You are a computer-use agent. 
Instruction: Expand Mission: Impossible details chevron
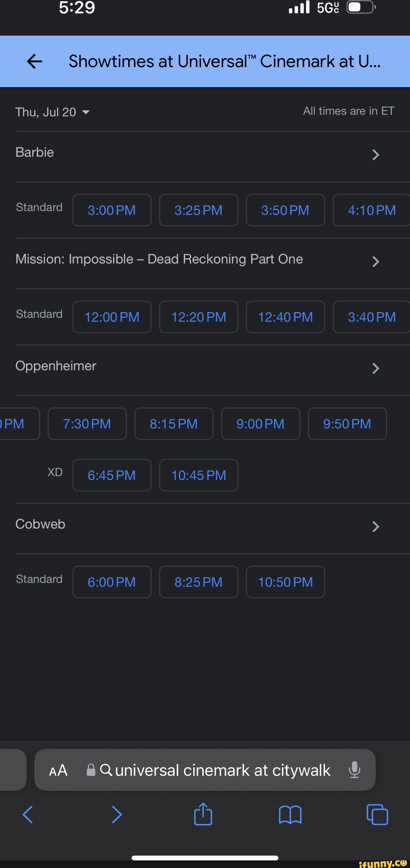tap(375, 261)
